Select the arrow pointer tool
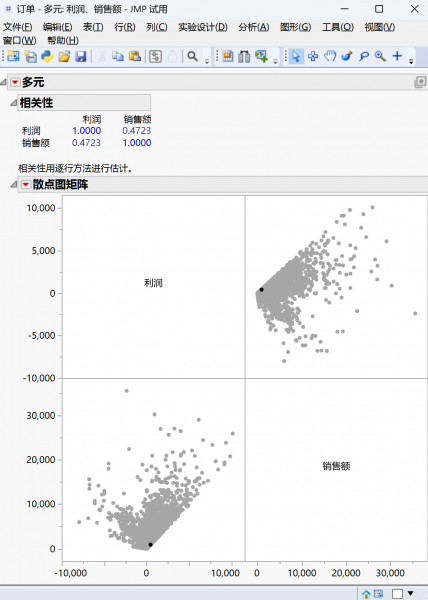The height and width of the screenshot is (600, 428). point(296,57)
